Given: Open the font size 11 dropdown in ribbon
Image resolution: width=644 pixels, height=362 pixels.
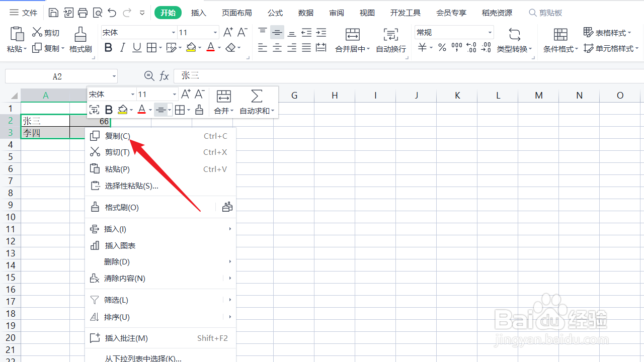Looking at the screenshot, I should click(x=215, y=33).
